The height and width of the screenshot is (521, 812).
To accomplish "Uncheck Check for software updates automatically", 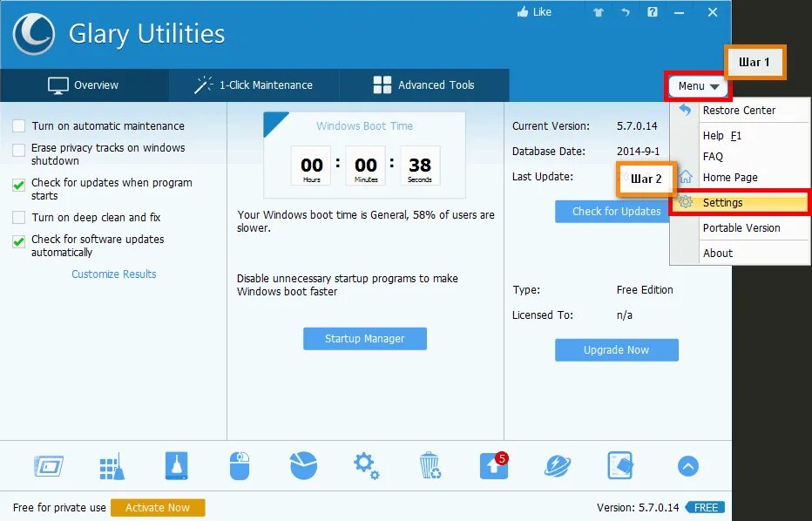I will pyautogui.click(x=18, y=241).
